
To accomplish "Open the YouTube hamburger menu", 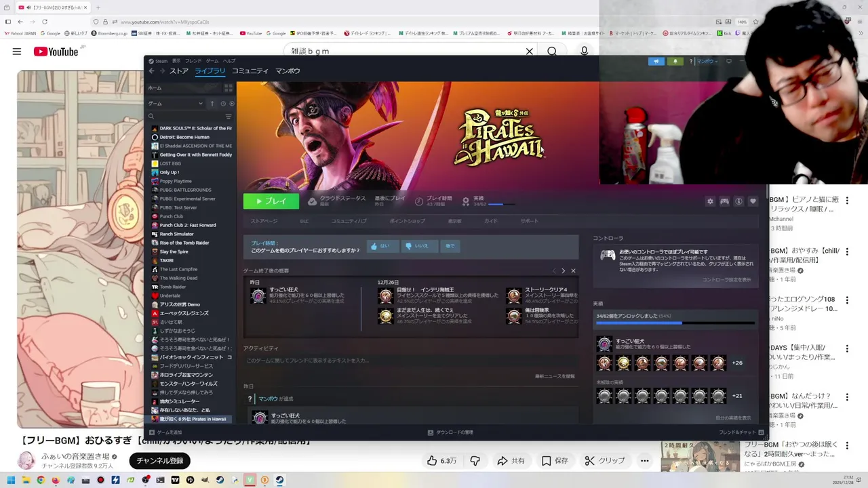I will point(17,52).
